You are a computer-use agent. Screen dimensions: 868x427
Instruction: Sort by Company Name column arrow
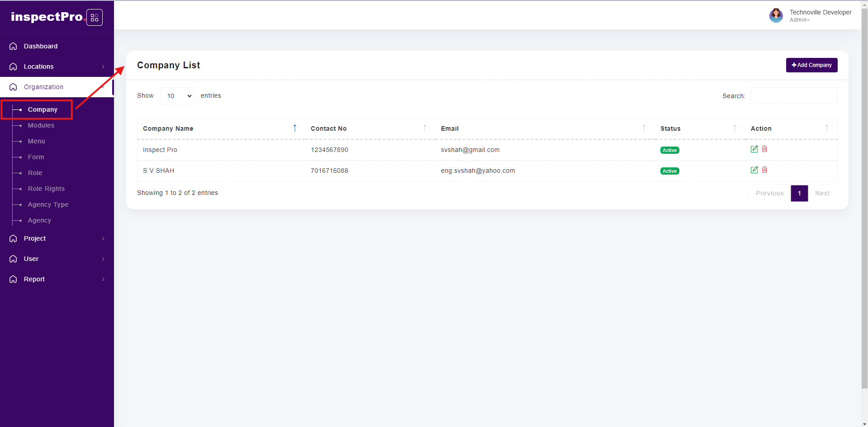(x=295, y=128)
